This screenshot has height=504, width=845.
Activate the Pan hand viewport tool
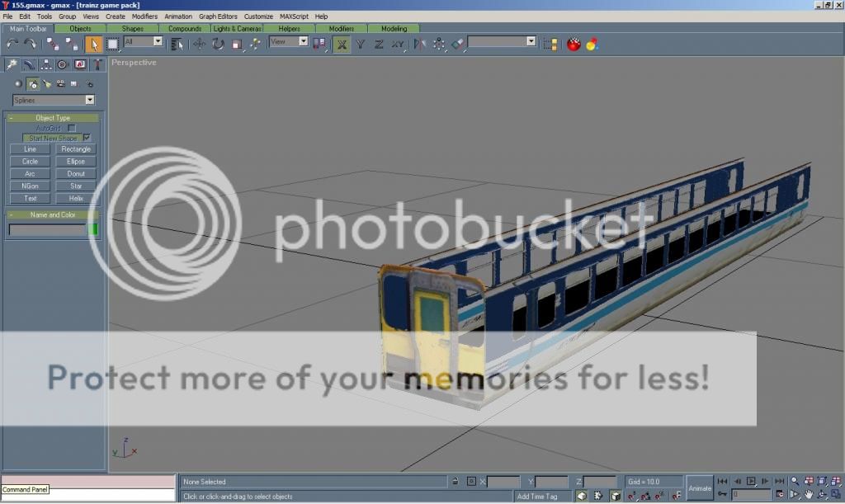pos(808,495)
